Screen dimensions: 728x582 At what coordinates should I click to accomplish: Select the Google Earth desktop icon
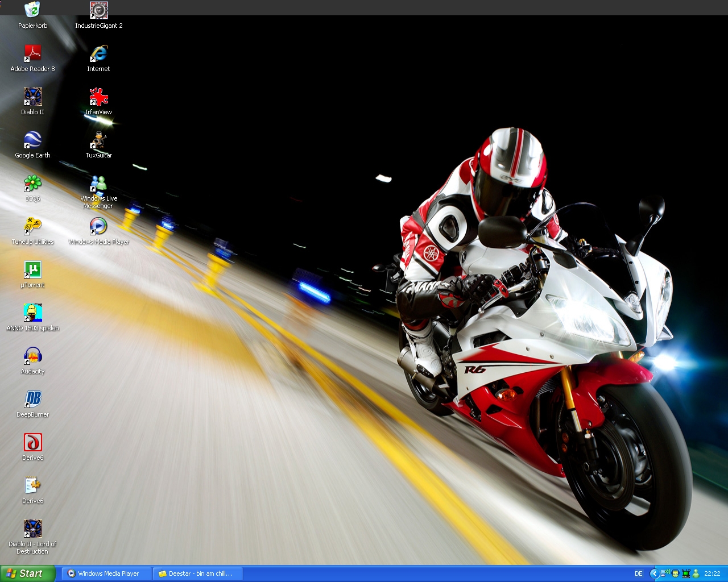[32, 140]
